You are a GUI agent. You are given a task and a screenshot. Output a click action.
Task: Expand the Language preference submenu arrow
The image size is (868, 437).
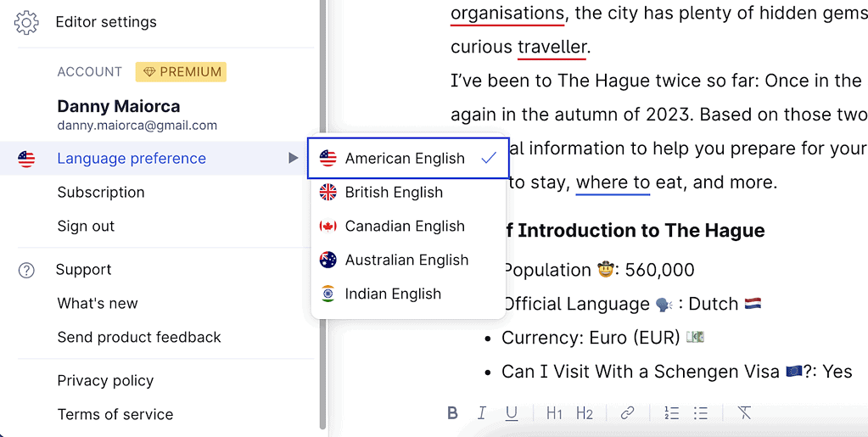click(x=293, y=159)
